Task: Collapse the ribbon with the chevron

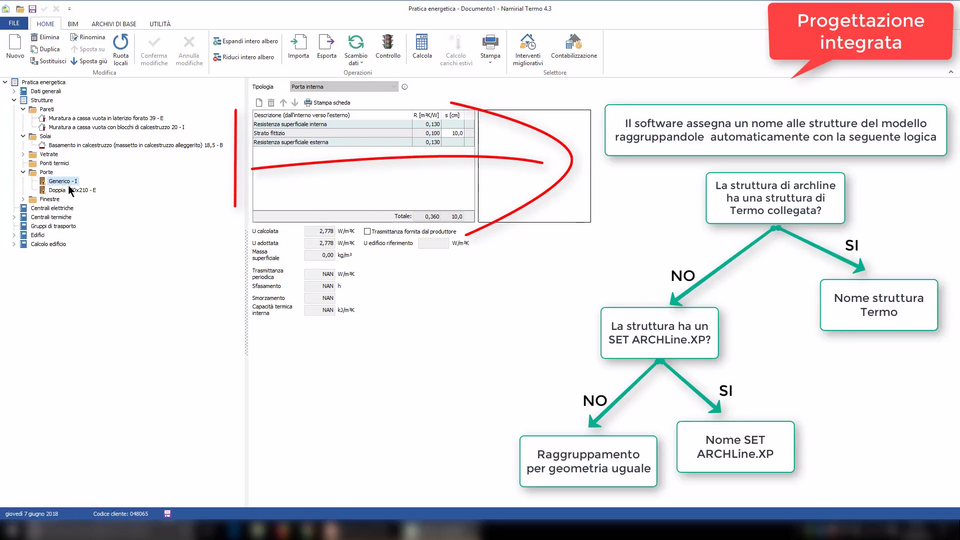Action: [x=951, y=72]
